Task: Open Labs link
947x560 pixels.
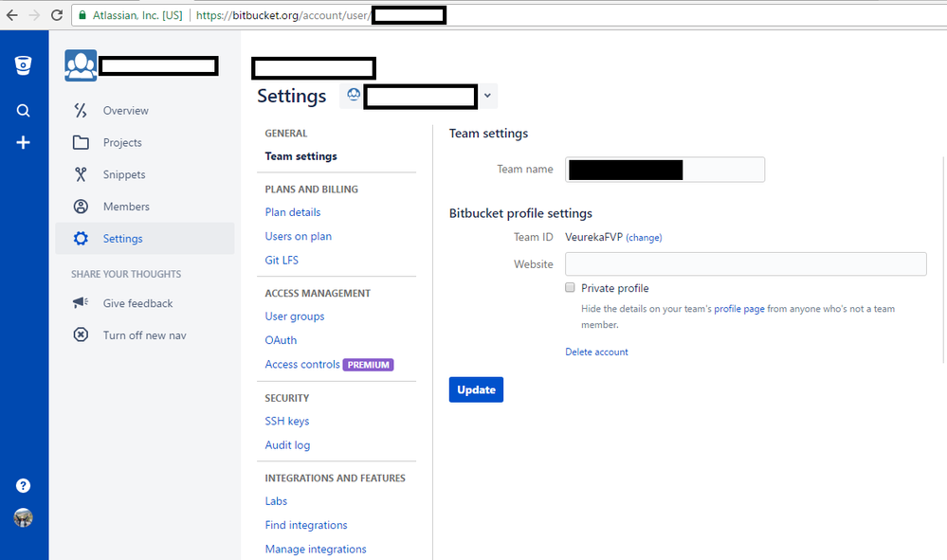Action: pyautogui.click(x=276, y=501)
